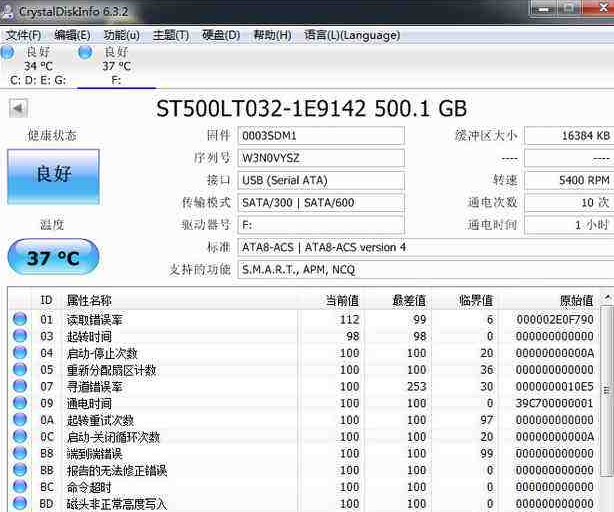
Task: Click the attribute list scrollbar thumb
Action: 607,390
